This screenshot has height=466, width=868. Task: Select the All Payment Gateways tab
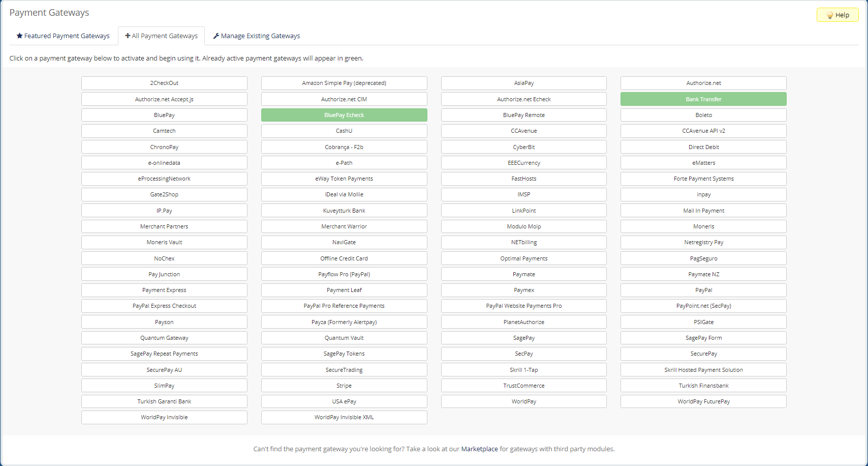tap(161, 36)
